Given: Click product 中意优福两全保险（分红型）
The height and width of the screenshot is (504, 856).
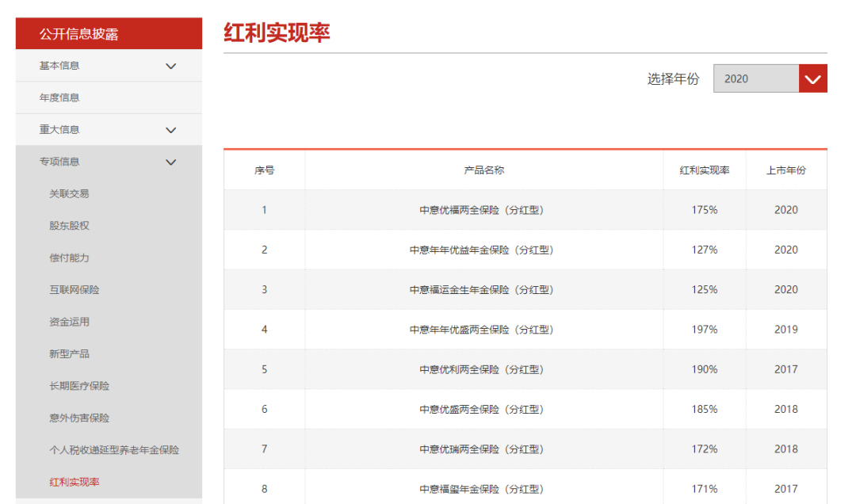Looking at the screenshot, I should (x=482, y=210).
